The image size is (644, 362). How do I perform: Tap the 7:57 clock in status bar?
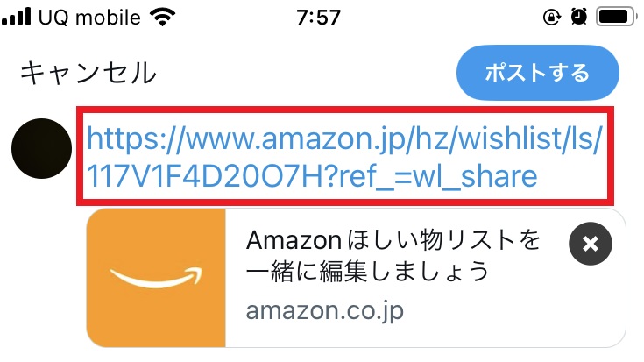click(x=319, y=18)
